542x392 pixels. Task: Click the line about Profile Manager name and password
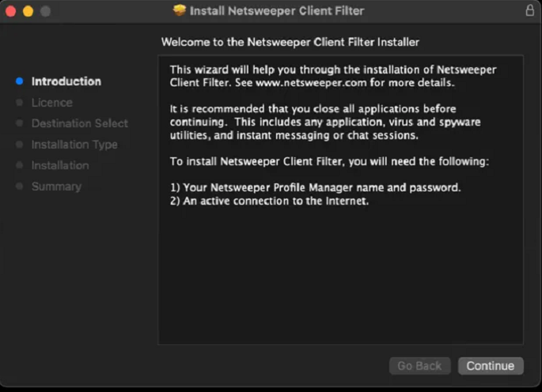(315, 187)
